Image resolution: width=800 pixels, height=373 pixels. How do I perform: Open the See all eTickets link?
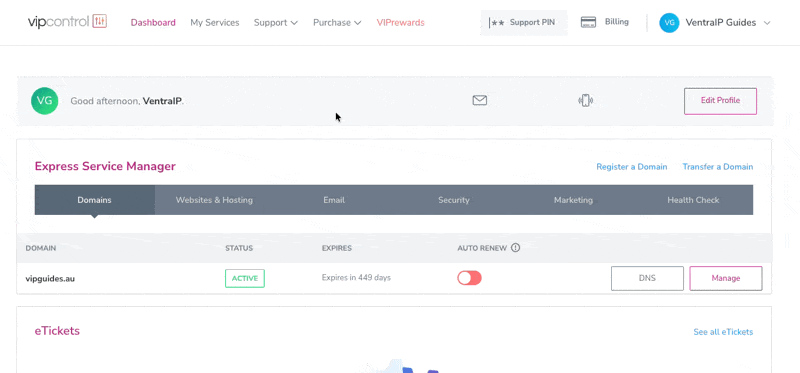pos(723,332)
